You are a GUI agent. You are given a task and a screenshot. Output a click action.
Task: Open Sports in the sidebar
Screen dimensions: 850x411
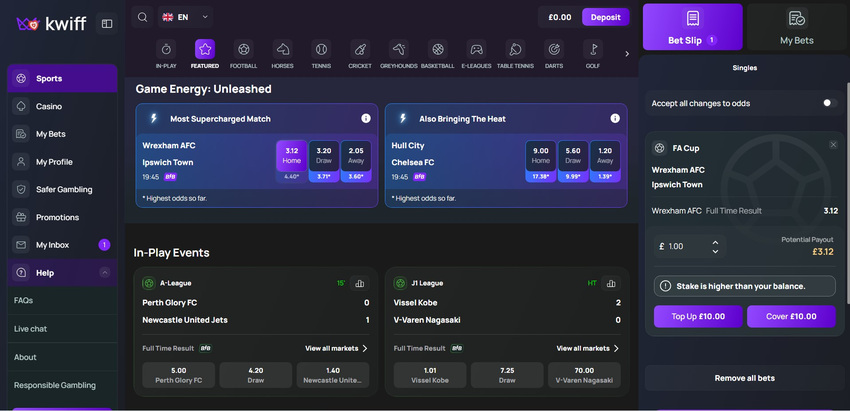[x=62, y=79]
